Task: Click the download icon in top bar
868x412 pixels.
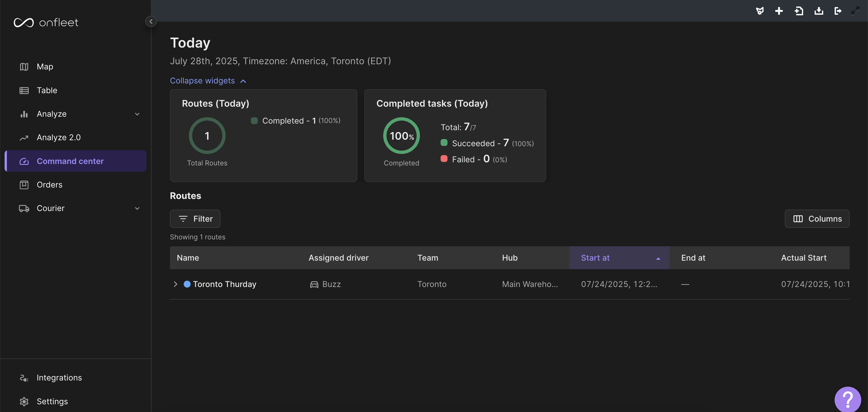Action: (819, 11)
